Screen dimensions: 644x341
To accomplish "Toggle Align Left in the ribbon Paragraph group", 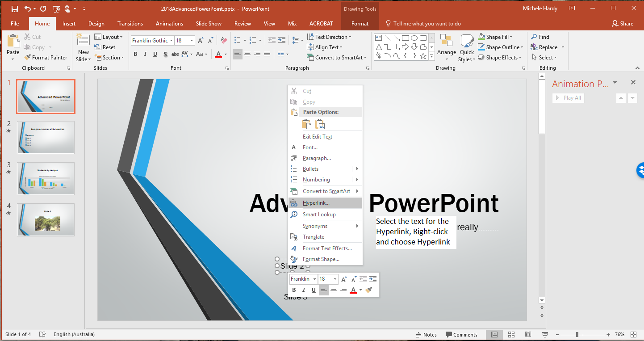I will click(237, 54).
